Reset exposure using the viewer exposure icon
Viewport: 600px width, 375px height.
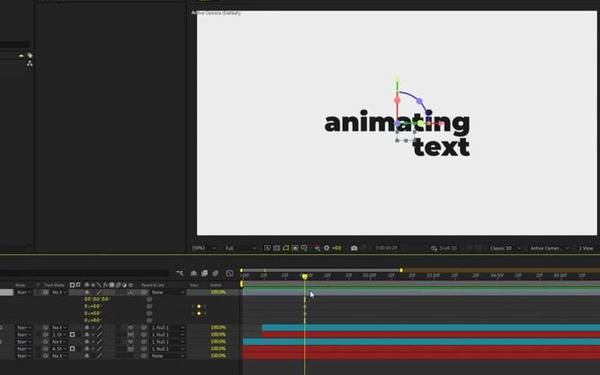[326, 248]
